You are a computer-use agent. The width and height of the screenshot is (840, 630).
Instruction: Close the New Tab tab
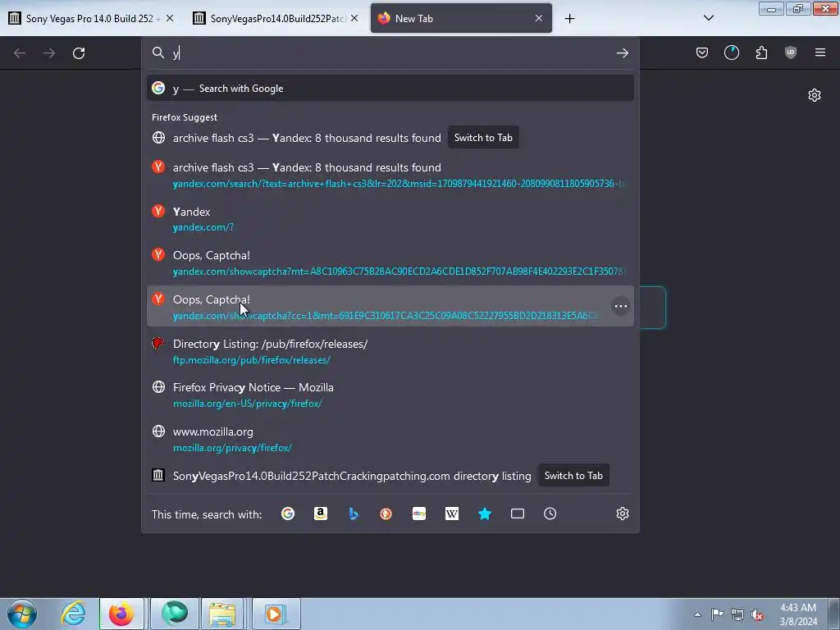(x=538, y=18)
